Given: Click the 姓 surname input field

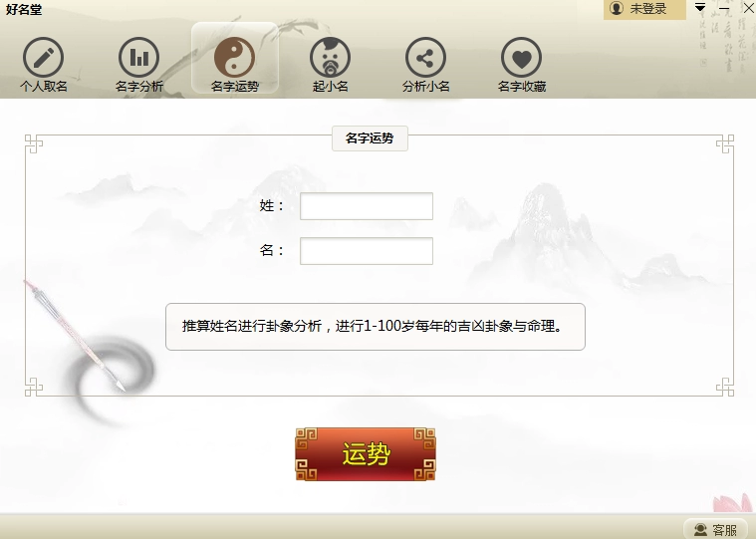Looking at the screenshot, I should [367, 206].
